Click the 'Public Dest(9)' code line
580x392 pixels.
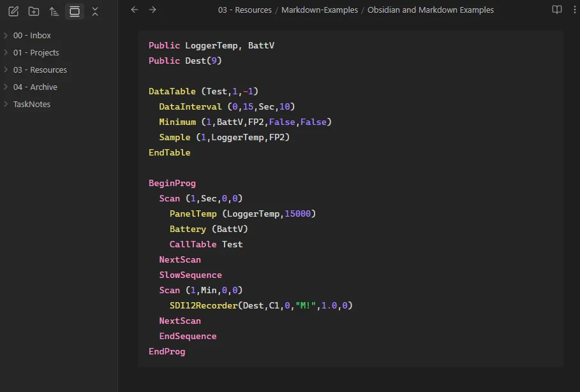coord(185,61)
